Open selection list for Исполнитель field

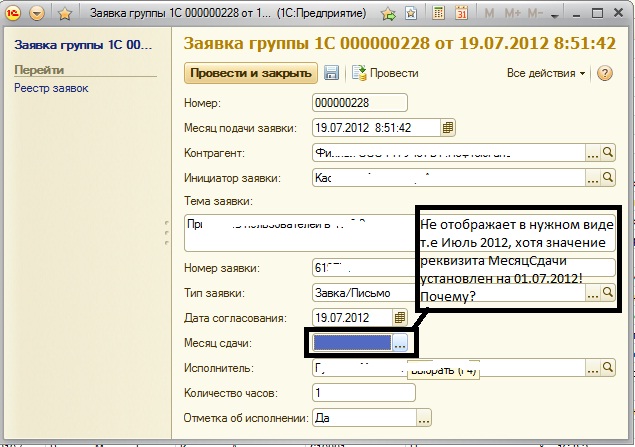[593, 369]
